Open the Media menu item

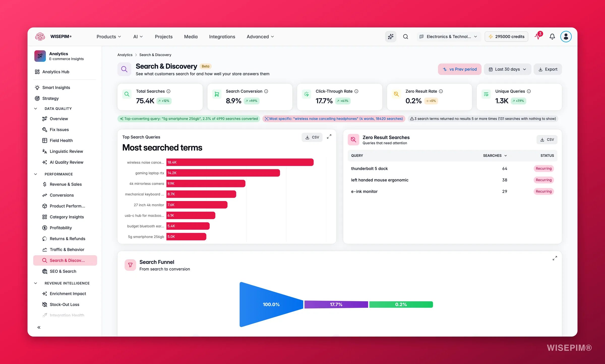(x=191, y=37)
